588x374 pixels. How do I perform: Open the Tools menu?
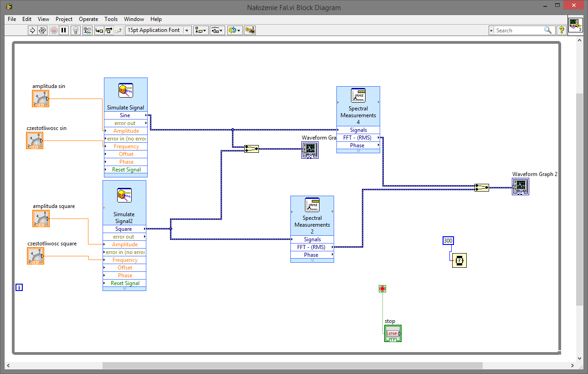tap(111, 19)
